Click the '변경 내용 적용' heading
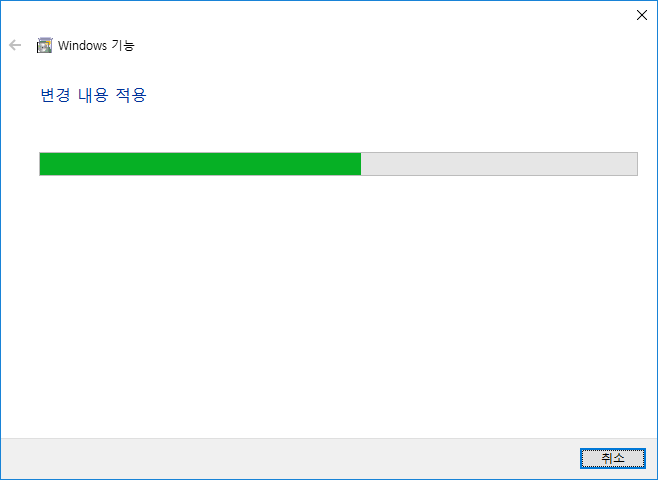The image size is (658, 480). 93,95
